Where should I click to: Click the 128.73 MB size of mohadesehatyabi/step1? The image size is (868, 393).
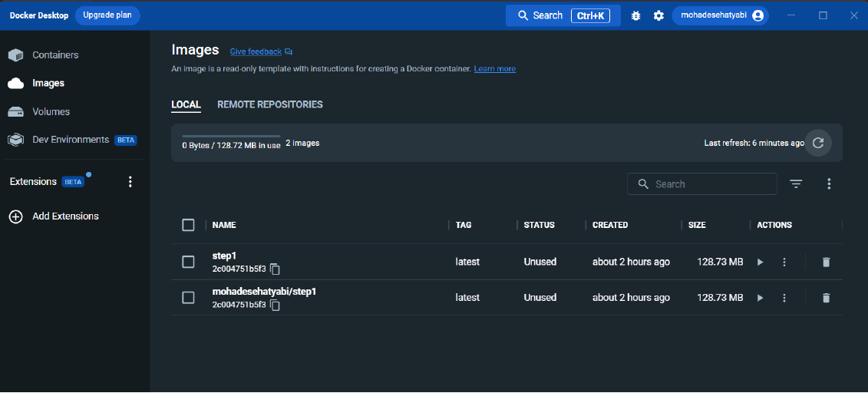coord(720,298)
